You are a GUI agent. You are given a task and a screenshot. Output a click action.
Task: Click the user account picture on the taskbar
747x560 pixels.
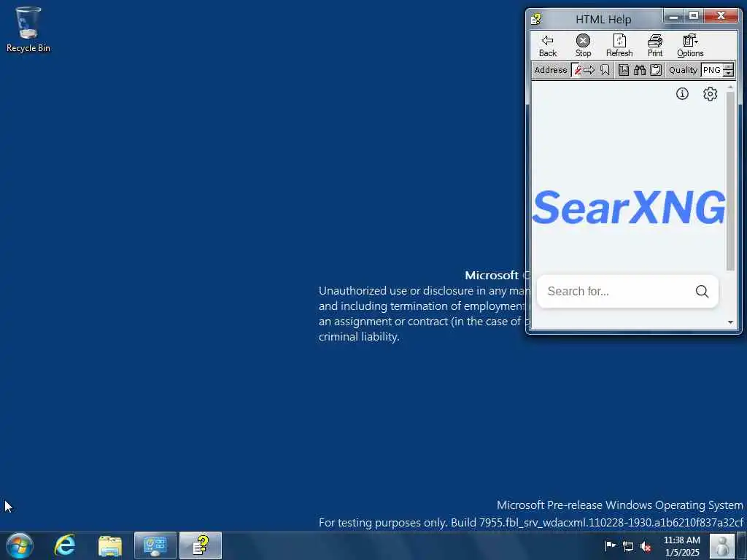point(722,545)
